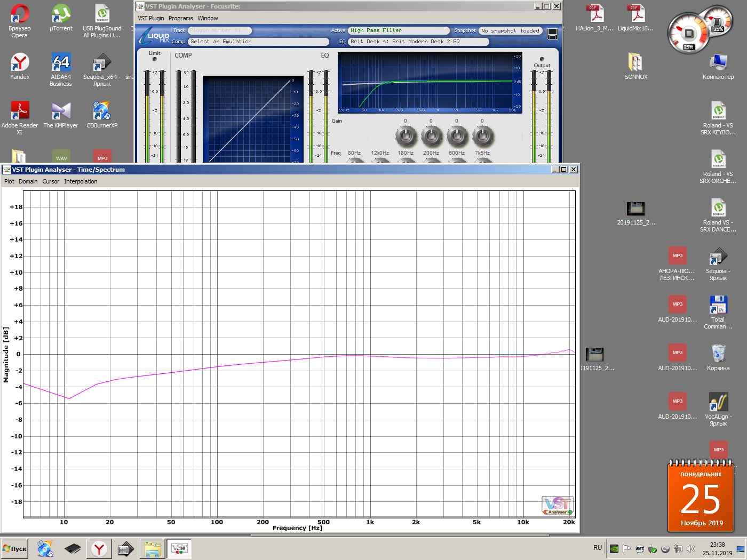This screenshot has height=560, width=747.
Task: Click the network tray icon
Action: tap(678, 548)
